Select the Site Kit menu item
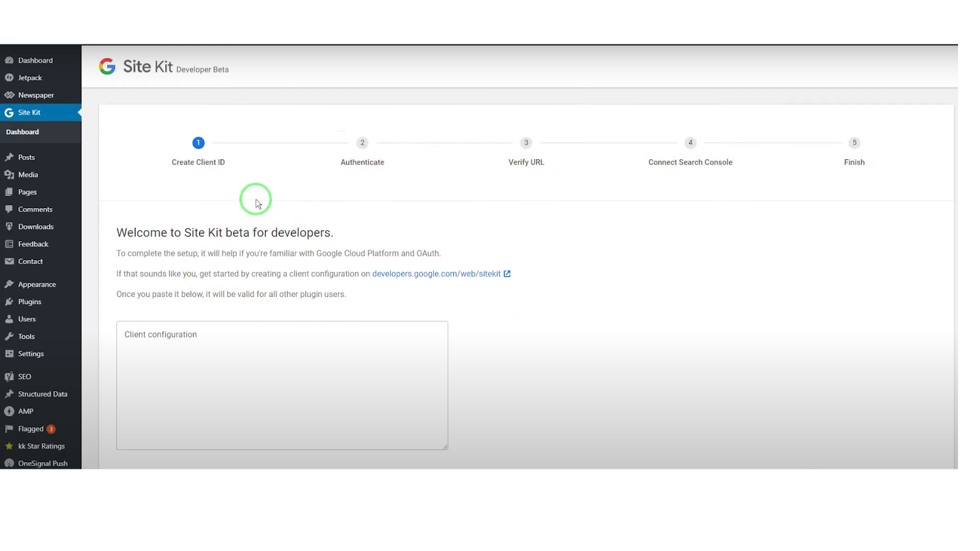 [x=40, y=113]
